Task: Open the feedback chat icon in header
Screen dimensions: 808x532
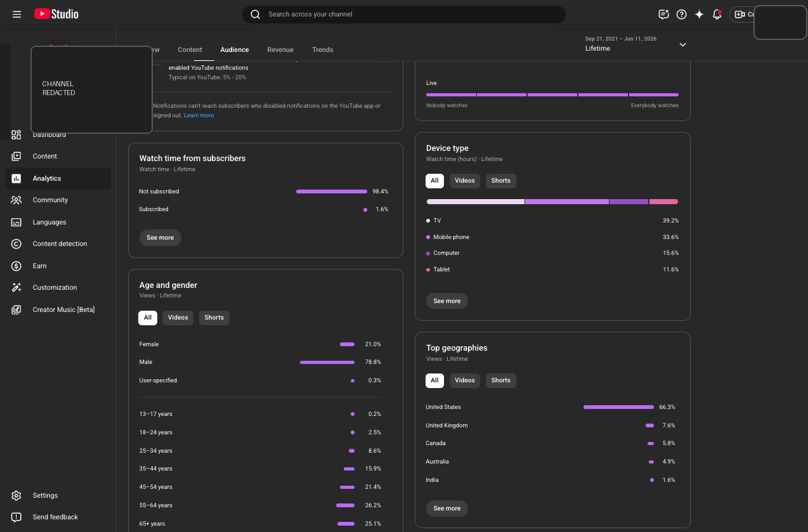Action: [664, 14]
